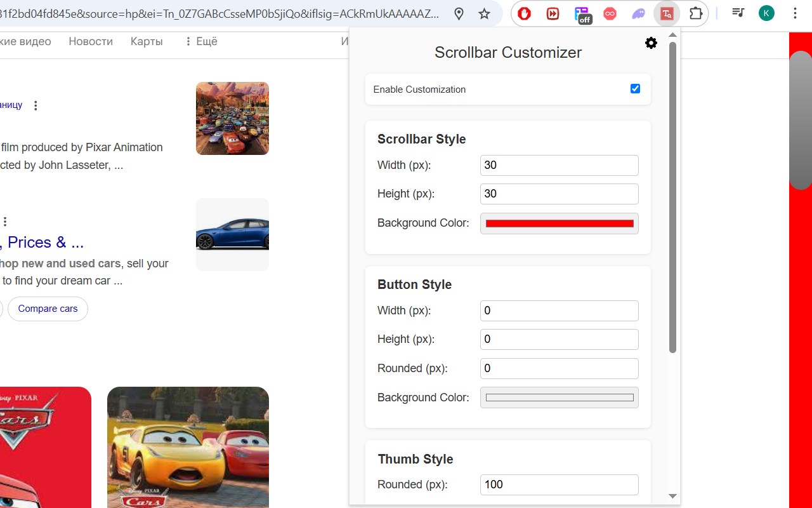The image size is (812, 508).
Task: Click the Scrollbar Style Width field
Action: click(559, 165)
